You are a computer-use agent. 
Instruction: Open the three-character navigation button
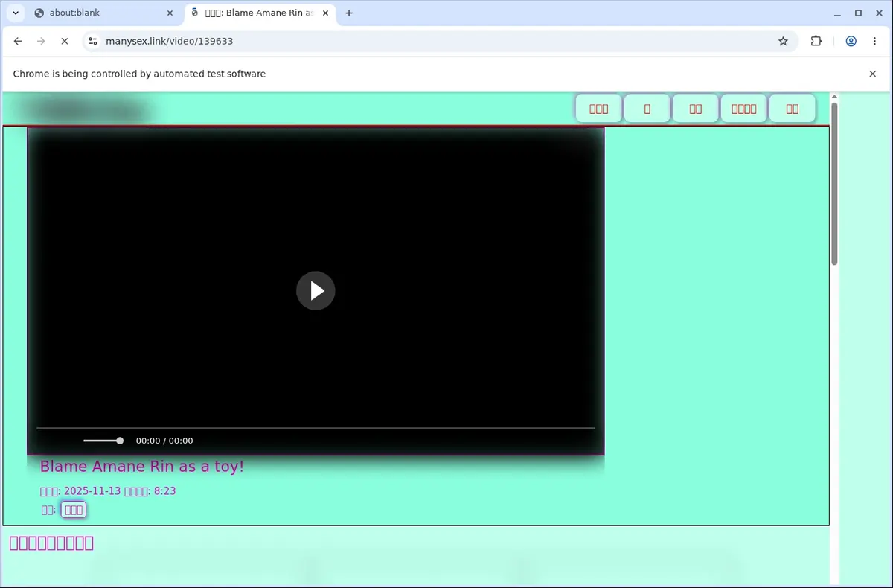(x=599, y=109)
